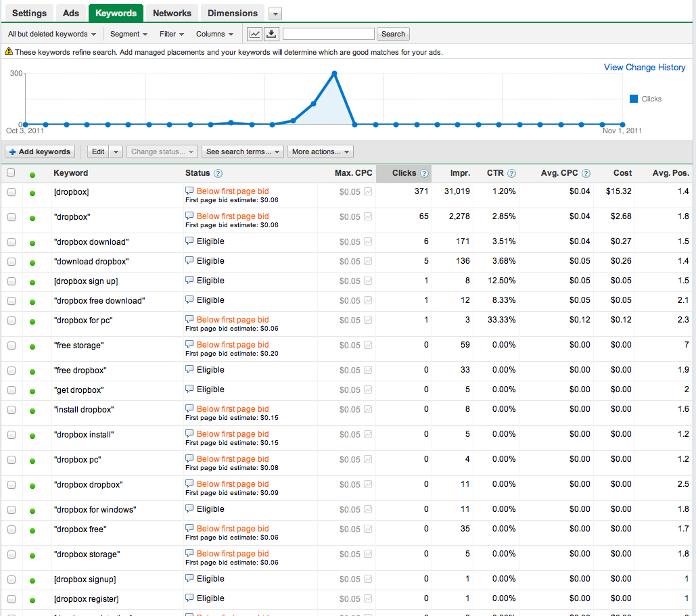Click status bubble for "dropbox for windows"

click(x=189, y=508)
